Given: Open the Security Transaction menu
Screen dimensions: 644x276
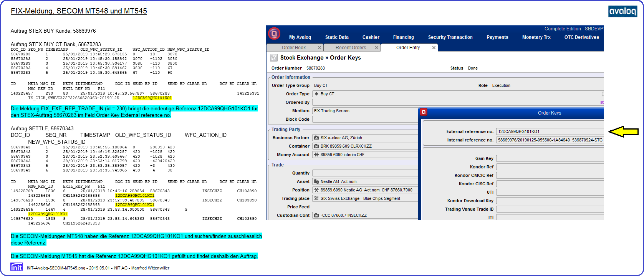Looking at the screenshot, I should [450, 37].
